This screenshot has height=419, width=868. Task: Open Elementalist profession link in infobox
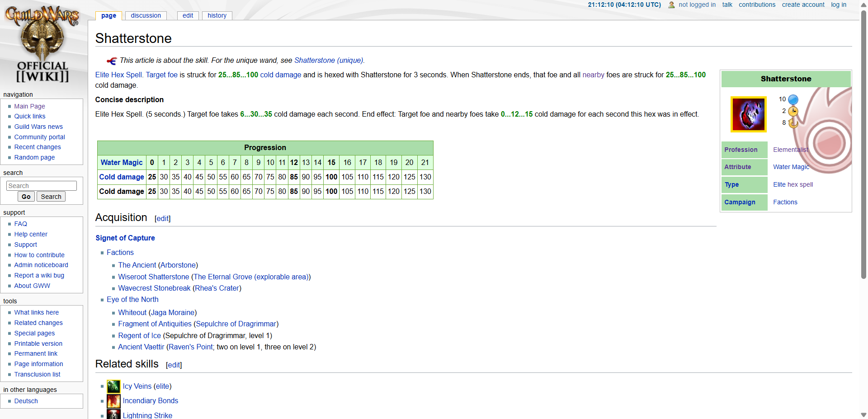[791, 150]
